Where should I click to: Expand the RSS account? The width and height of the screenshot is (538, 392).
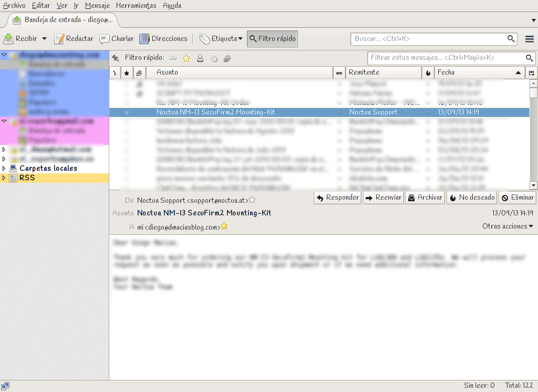4,178
